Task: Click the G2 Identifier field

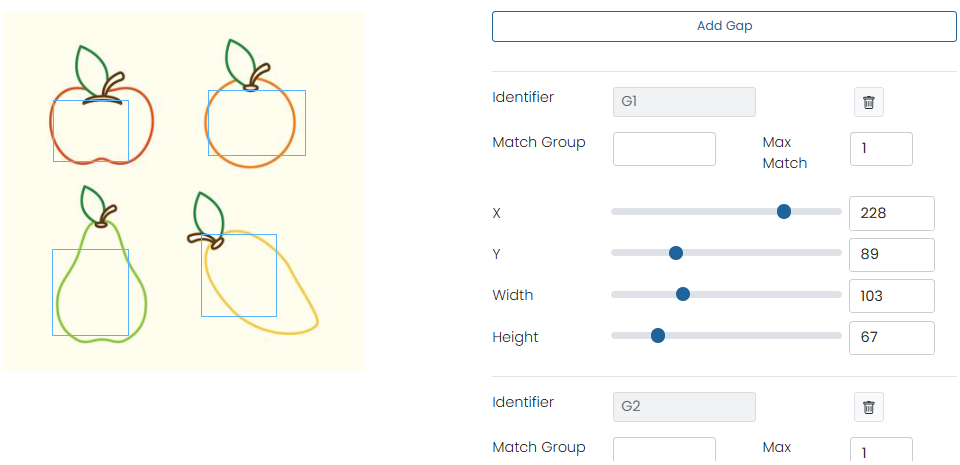Action: coord(684,407)
